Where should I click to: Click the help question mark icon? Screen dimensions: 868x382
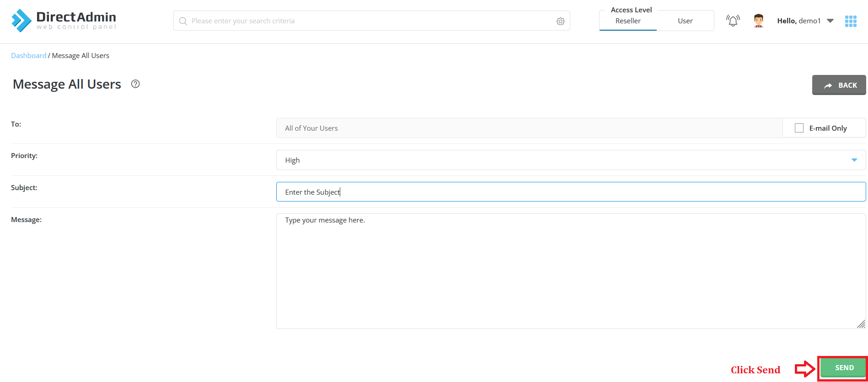(135, 84)
